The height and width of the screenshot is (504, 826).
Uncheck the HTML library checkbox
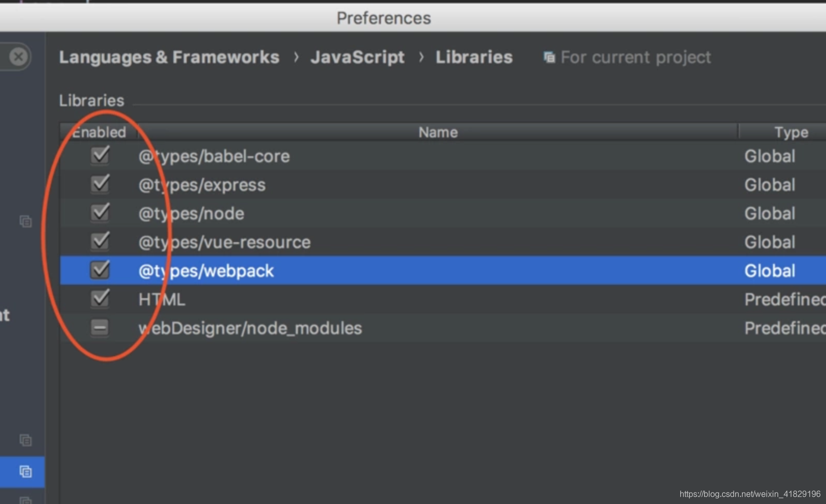point(100,298)
